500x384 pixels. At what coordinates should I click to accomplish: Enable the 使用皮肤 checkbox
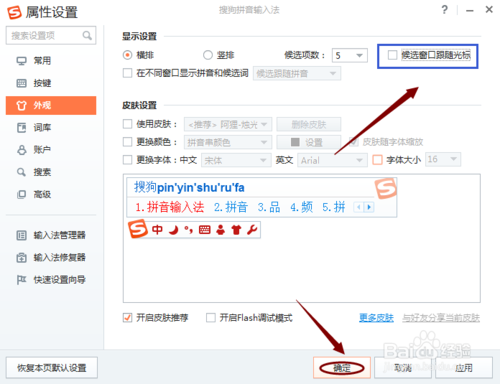pos(127,124)
